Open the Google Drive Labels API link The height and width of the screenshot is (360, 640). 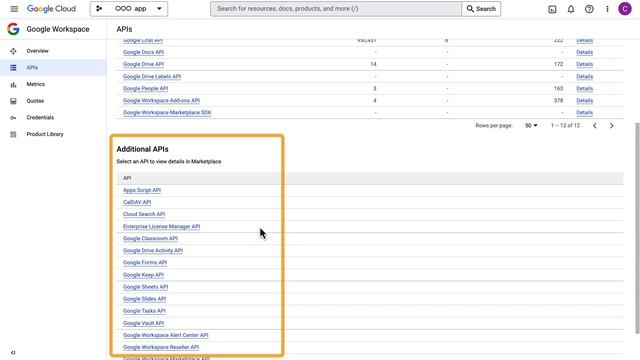pos(152,76)
